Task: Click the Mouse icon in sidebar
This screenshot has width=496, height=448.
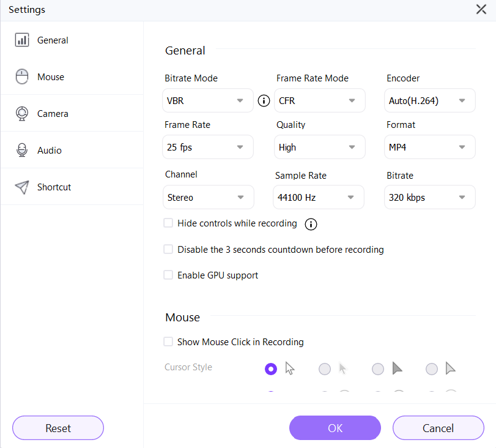Action: pyautogui.click(x=22, y=77)
